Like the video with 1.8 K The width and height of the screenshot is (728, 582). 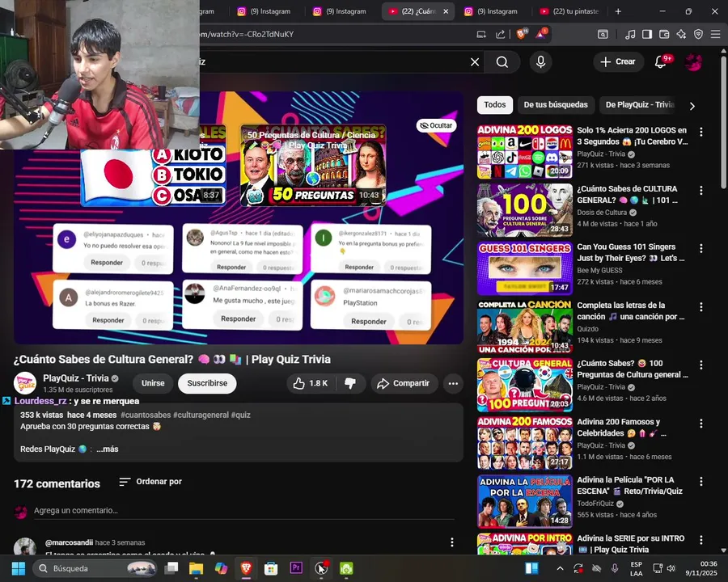pos(310,383)
